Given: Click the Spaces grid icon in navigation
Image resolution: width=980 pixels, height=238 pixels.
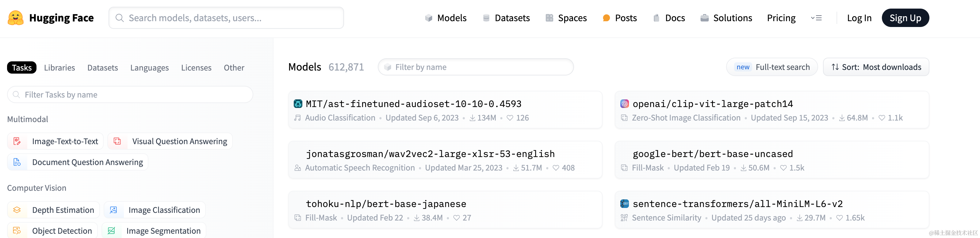Looking at the screenshot, I should point(549,18).
